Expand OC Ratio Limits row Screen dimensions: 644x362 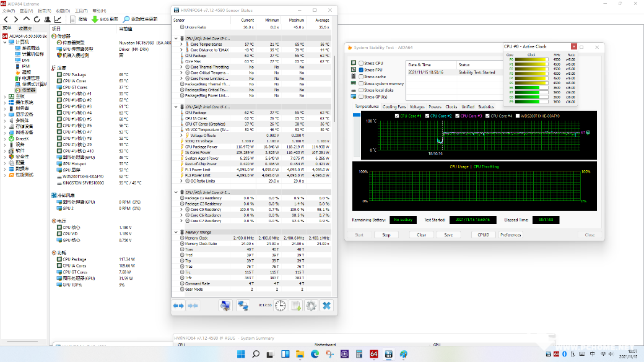coord(181,181)
